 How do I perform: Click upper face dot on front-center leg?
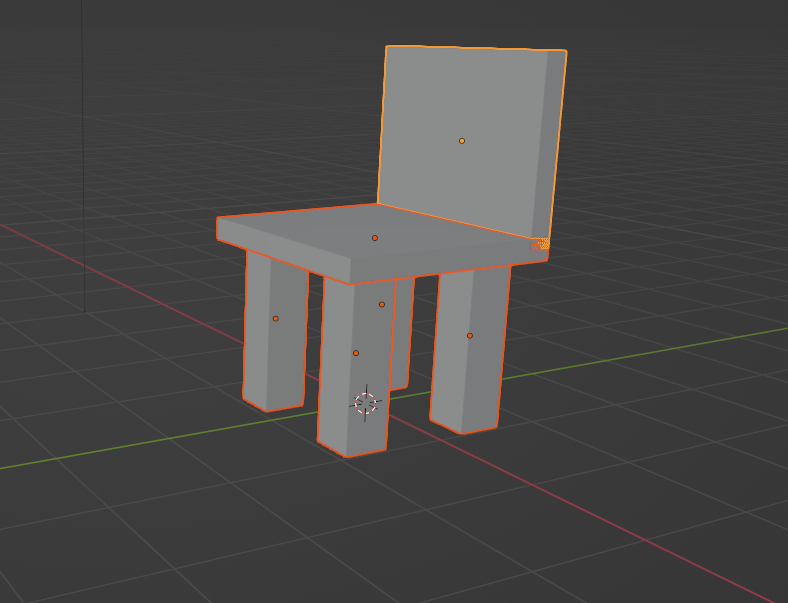pyautogui.click(x=382, y=305)
